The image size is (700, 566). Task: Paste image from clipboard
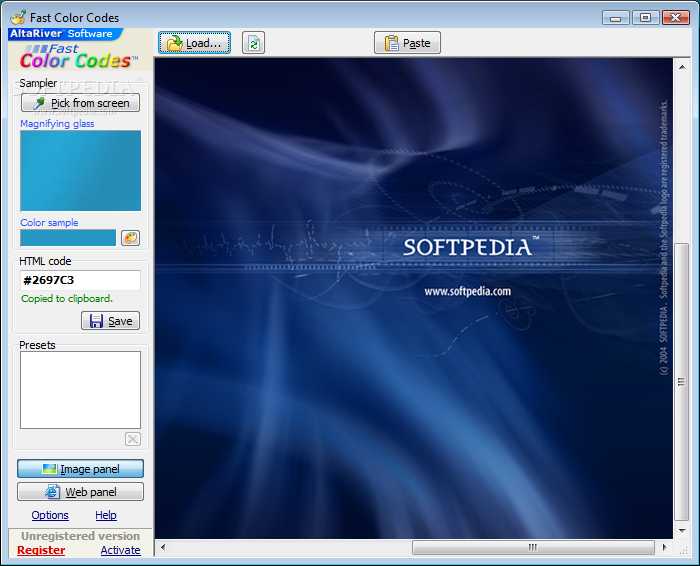(407, 43)
